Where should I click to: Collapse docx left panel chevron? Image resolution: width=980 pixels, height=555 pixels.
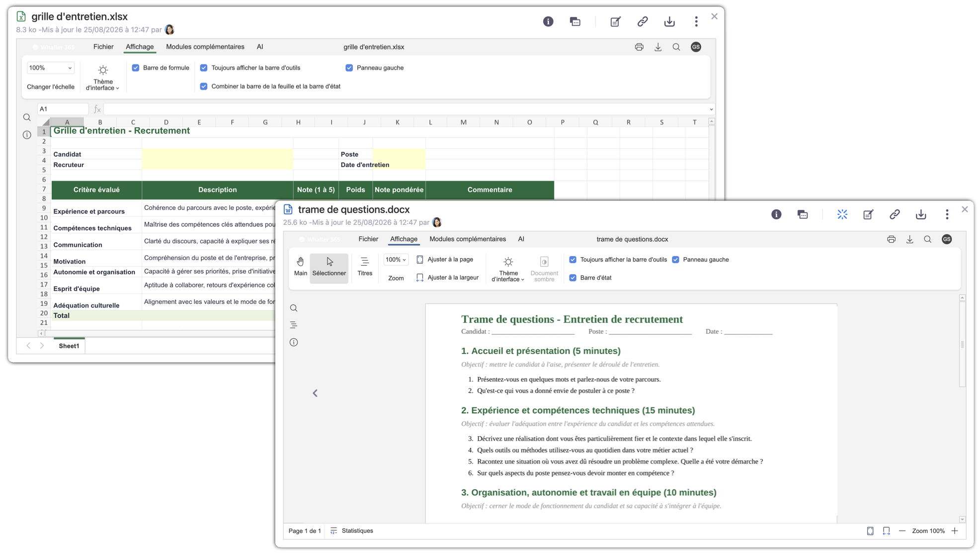click(315, 393)
